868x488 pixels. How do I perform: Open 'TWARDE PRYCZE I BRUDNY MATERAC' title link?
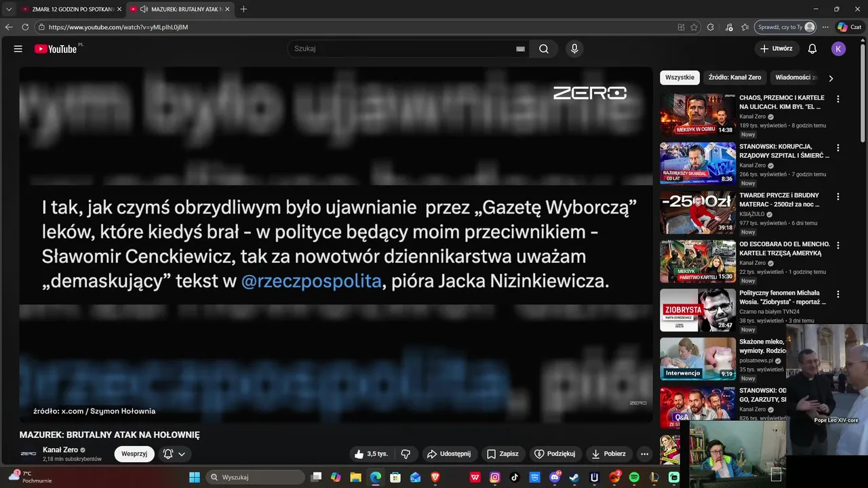click(x=779, y=199)
